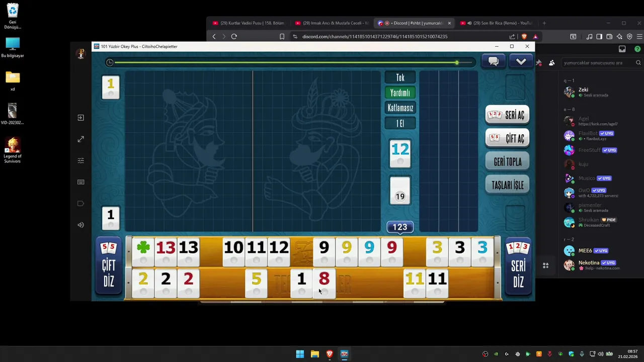Toggle Discord member list icon
This screenshot has width=644, height=362.
point(552,63)
